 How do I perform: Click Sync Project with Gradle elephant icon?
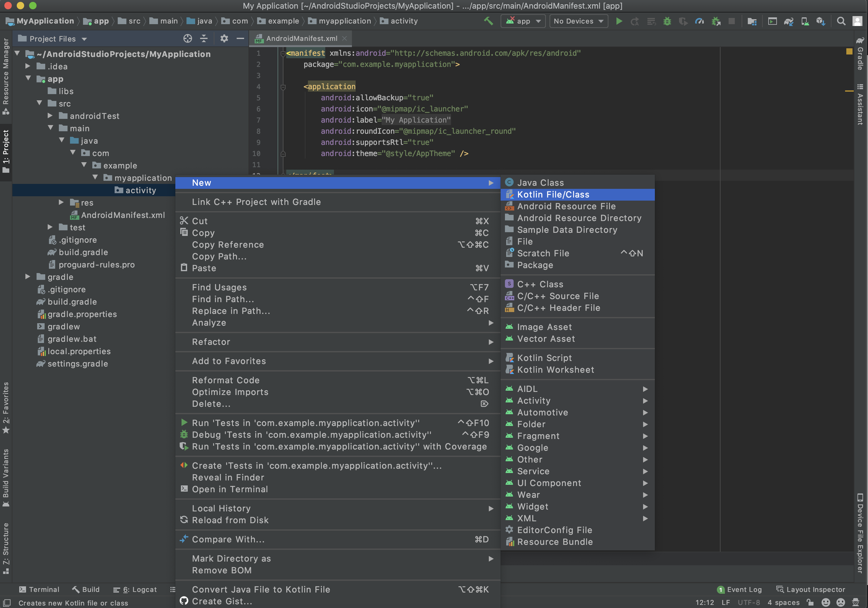coord(788,21)
